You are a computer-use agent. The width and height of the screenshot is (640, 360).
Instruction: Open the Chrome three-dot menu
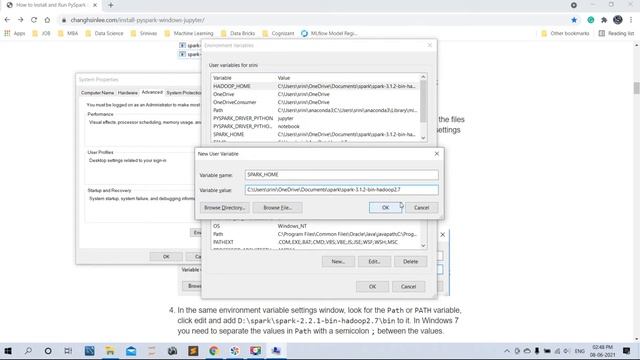pyautogui.click(x=631, y=20)
